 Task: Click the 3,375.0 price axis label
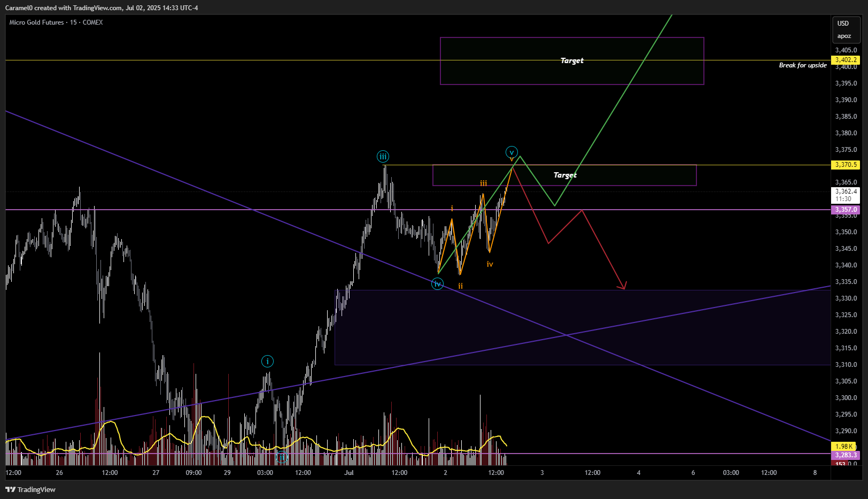tap(846, 150)
